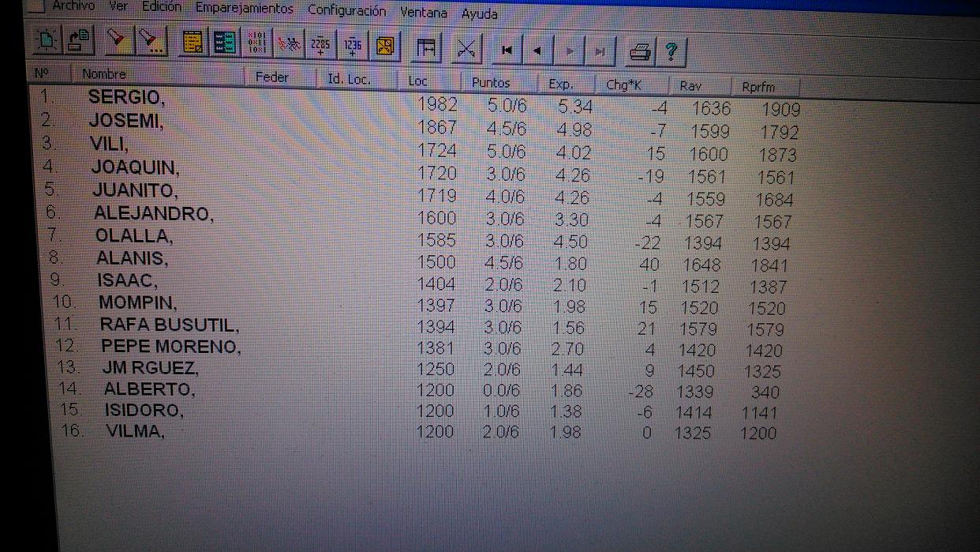Click the new tournament file icon

click(47, 39)
